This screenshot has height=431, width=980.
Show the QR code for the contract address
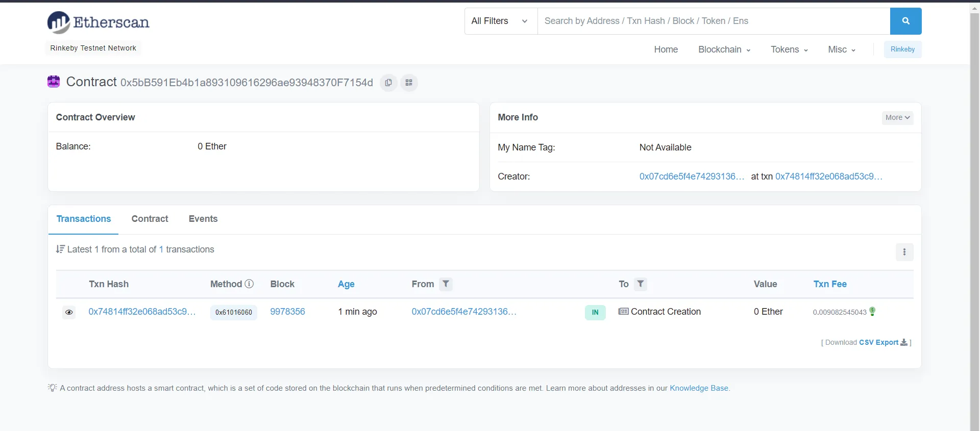409,83
